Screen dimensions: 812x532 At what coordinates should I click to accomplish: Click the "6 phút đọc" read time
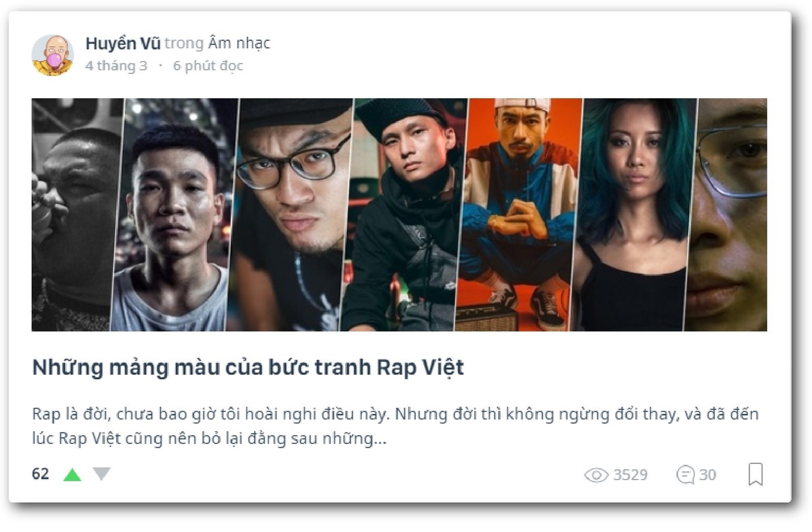[208, 66]
